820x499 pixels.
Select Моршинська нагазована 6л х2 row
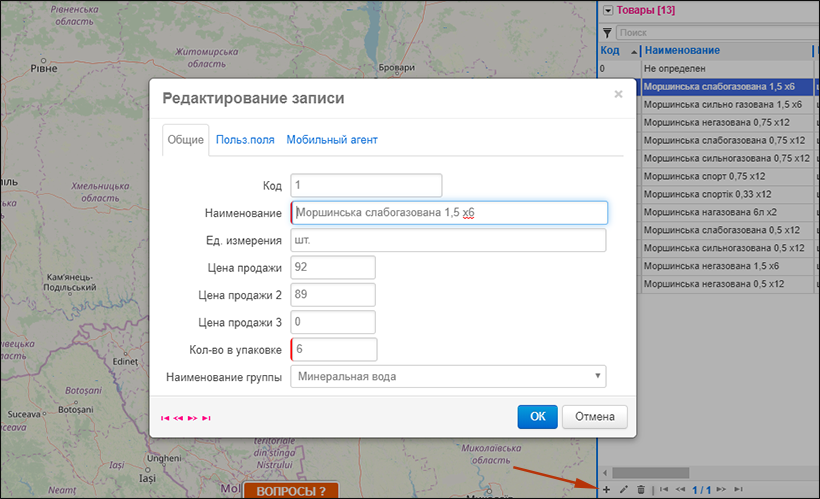pos(727,212)
